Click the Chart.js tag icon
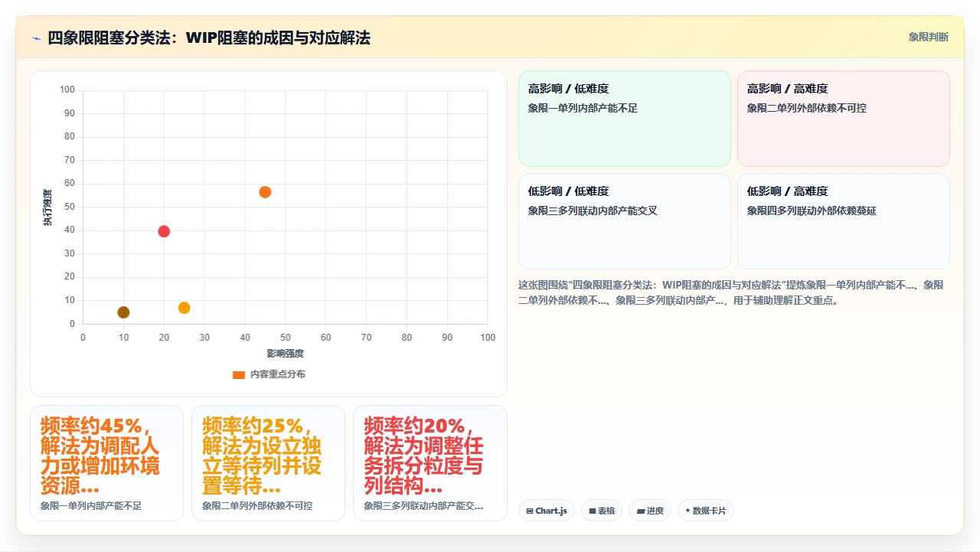The width and height of the screenshot is (980, 552). pyautogui.click(x=530, y=511)
